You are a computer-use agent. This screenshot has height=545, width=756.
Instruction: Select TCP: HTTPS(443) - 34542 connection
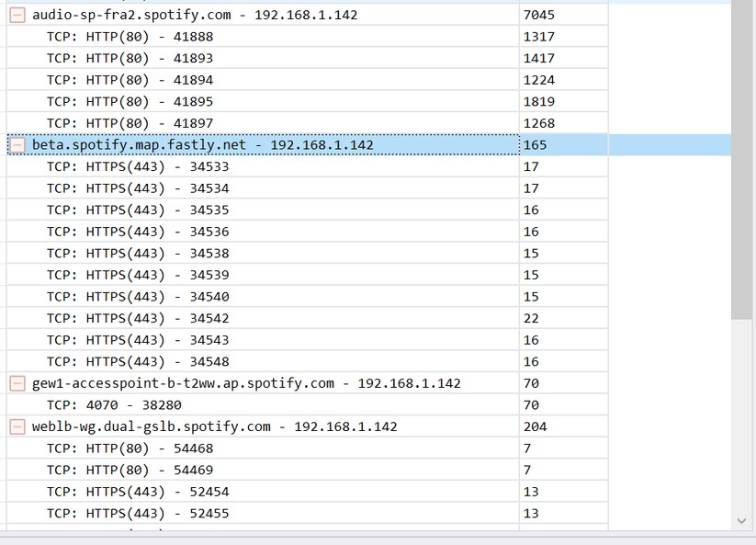point(138,319)
